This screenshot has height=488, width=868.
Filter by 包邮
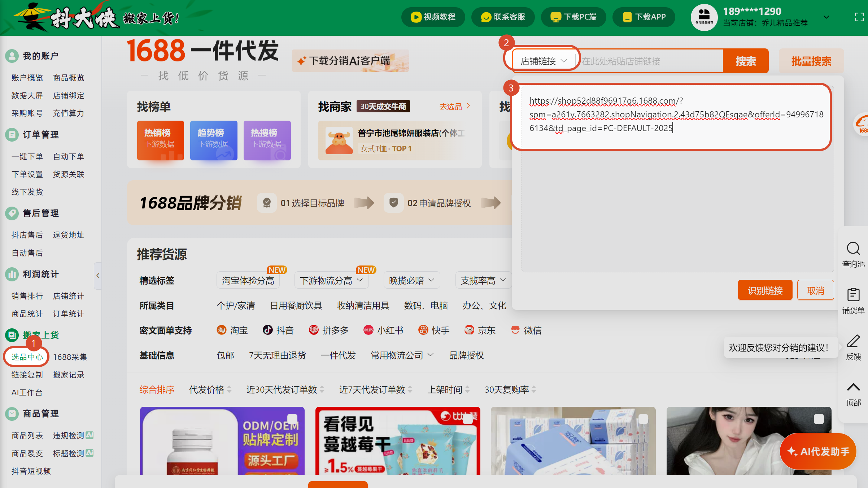[225, 355]
